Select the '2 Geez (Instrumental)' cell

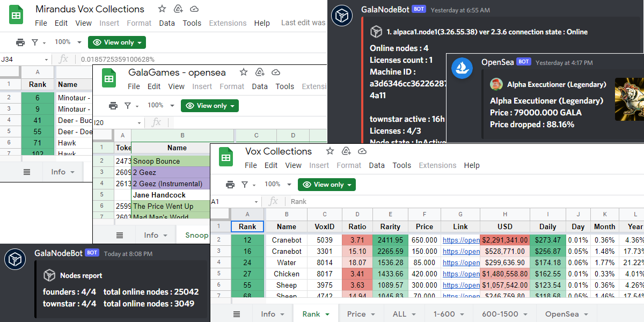171,184
